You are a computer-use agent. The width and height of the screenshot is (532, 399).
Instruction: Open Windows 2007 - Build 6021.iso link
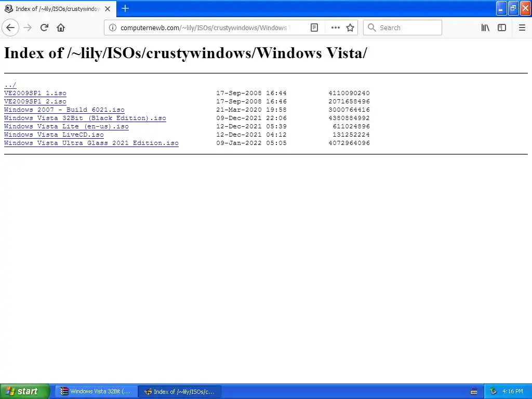(64, 110)
